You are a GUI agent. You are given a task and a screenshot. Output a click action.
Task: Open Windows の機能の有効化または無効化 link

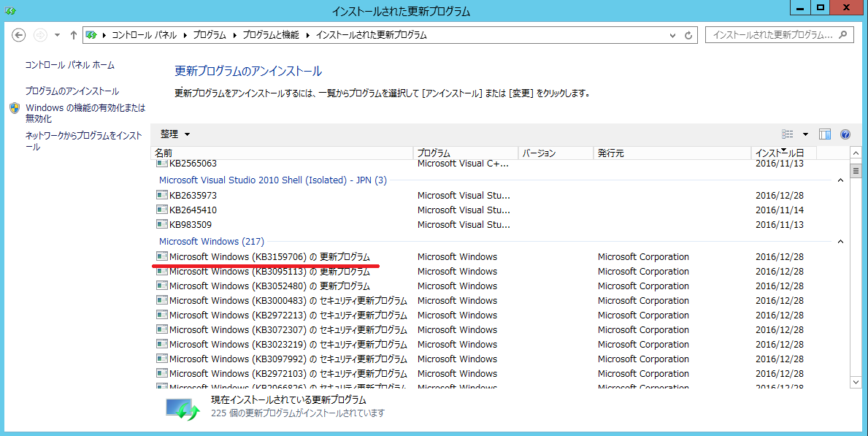85,113
